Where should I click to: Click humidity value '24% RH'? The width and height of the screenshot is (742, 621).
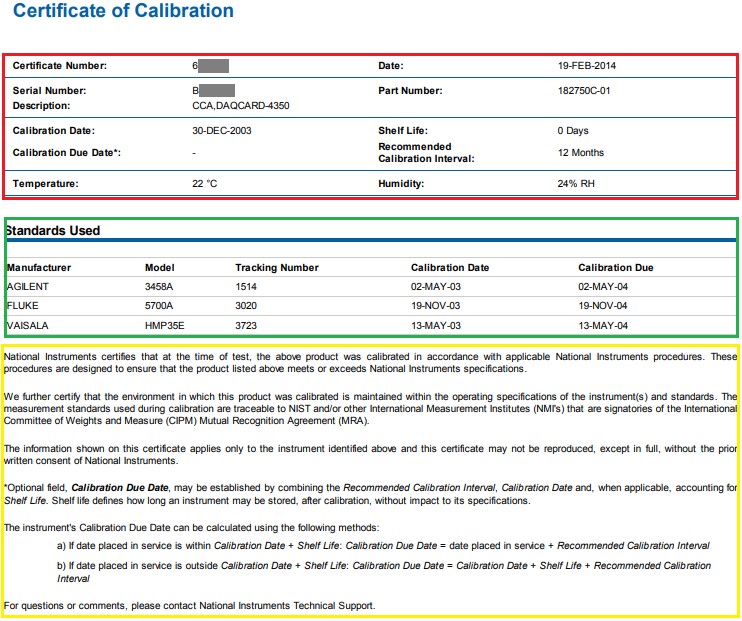(x=576, y=184)
